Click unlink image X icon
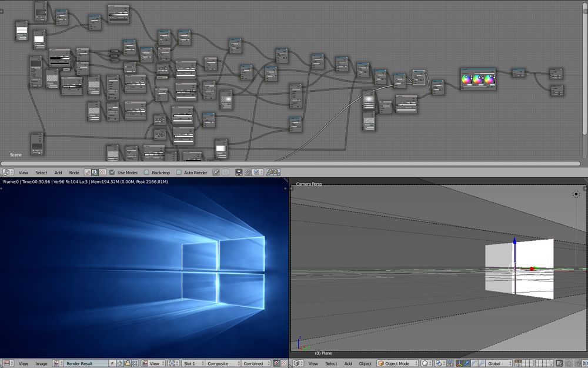The width and height of the screenshot is (588, 368). [135, 363]
